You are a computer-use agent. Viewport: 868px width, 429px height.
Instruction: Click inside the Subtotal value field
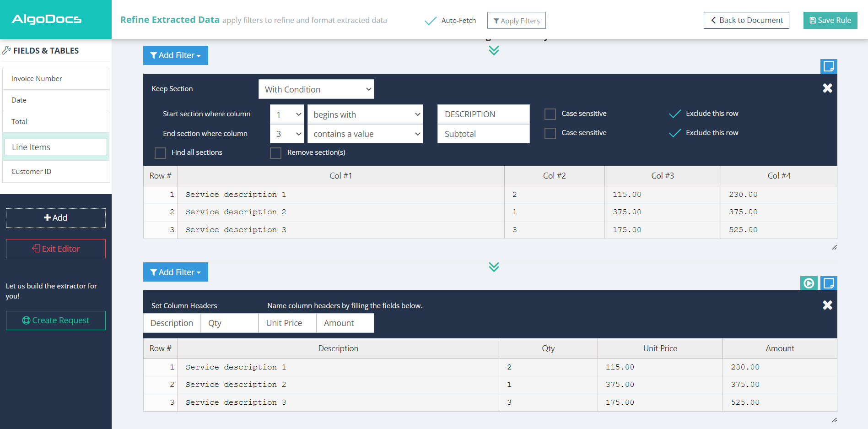coord(483,134)
